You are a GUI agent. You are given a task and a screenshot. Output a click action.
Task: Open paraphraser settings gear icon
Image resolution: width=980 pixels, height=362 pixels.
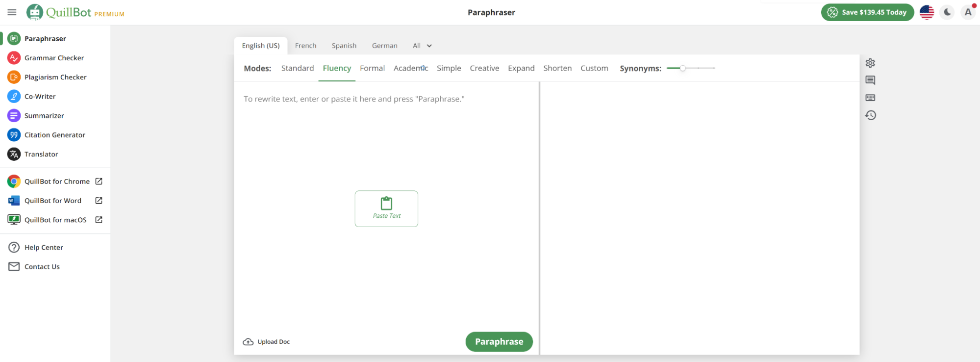pos(870,63)
